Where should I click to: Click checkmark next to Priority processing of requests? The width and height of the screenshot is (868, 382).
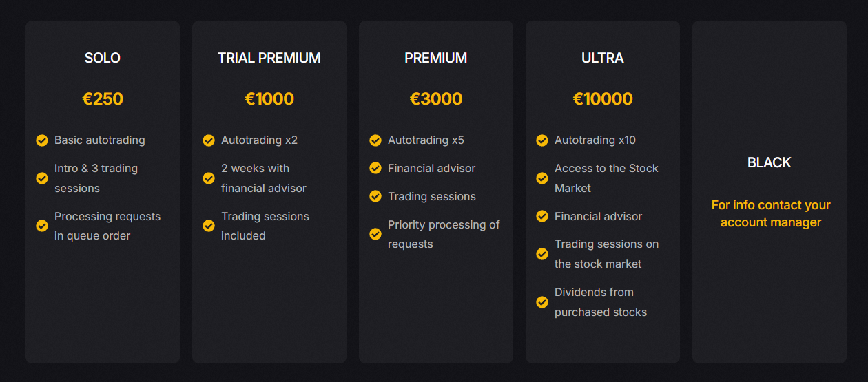[375, 234]
